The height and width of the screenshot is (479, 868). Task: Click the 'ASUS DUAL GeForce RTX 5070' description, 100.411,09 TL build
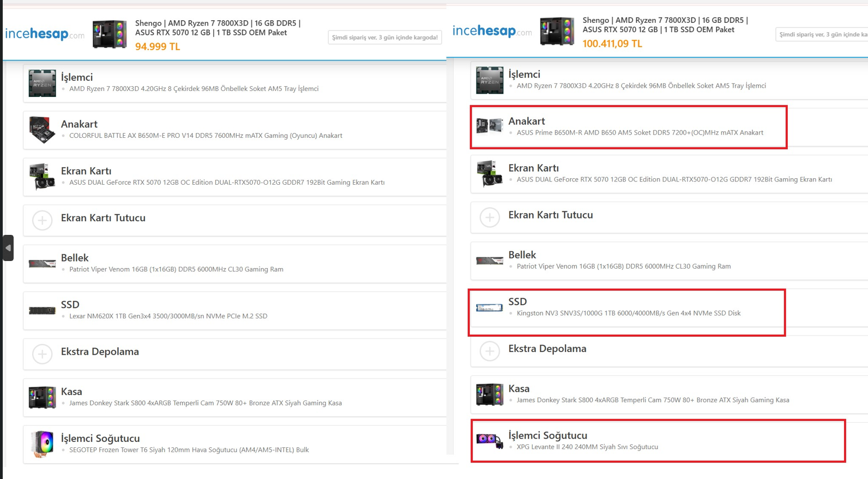[x=674, y=179]
